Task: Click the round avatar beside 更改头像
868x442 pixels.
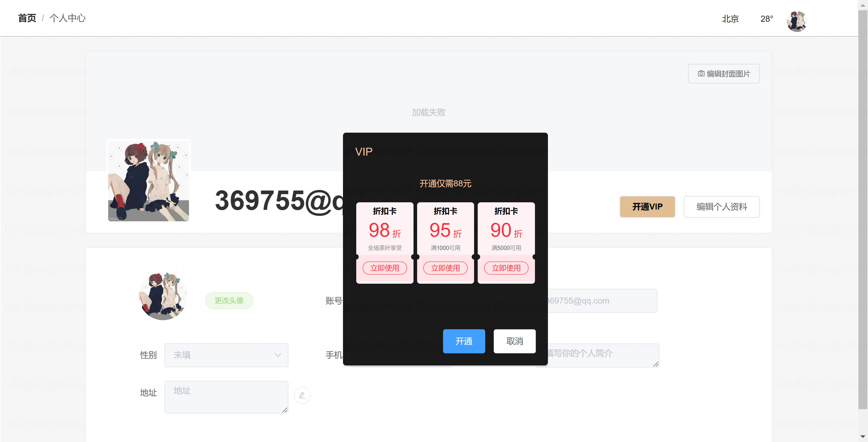Action: 163,296
